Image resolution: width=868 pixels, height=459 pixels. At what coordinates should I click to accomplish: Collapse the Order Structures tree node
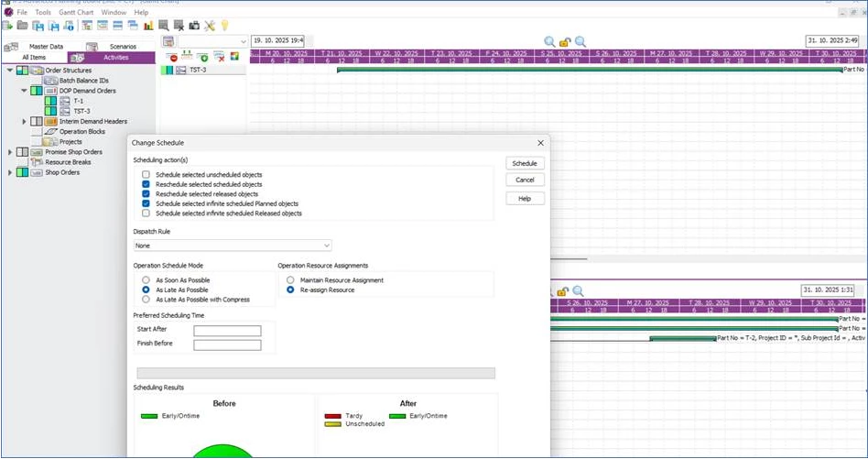pos(10,71)
